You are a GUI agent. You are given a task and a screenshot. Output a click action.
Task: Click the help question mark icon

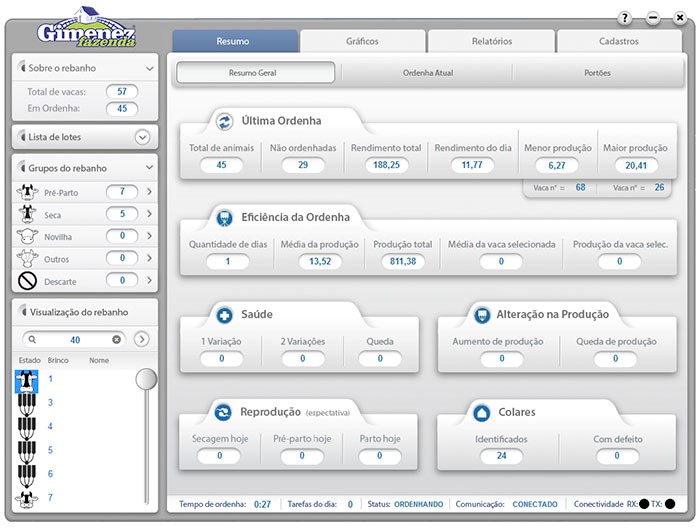click(625, 18)
